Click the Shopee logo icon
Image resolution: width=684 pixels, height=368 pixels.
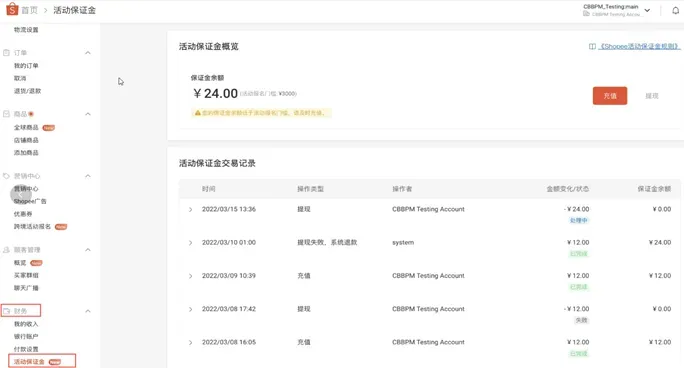[x=12, y=9]
